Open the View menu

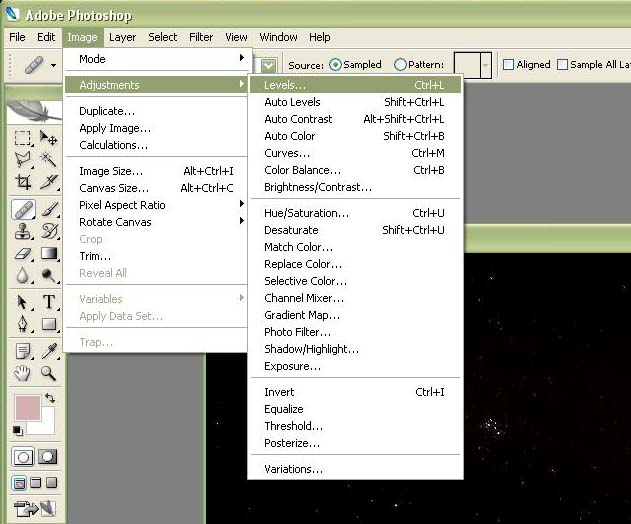tap(236, 37)
